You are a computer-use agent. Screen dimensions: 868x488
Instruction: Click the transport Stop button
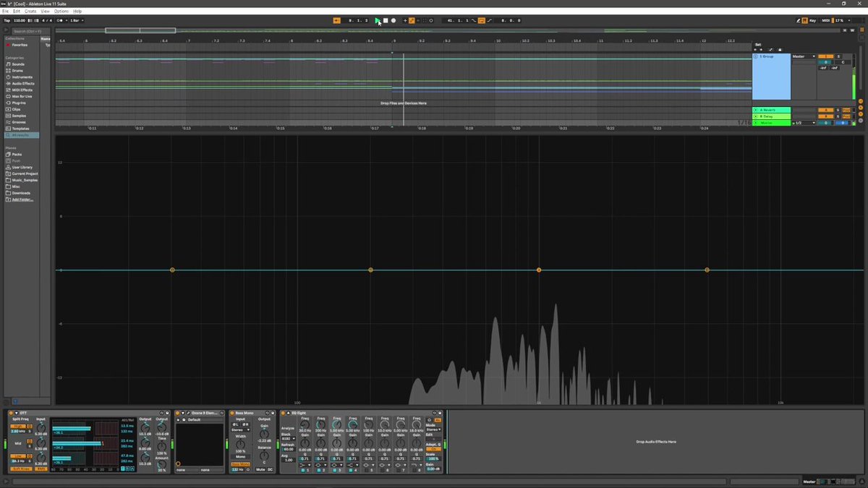click(x=386, y=20)
